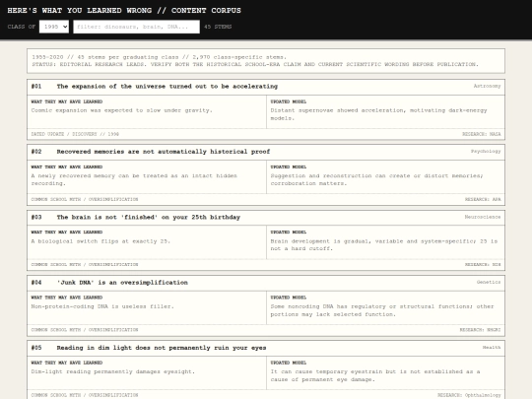Click the 'CLASS OF' label
Image resolution: width=532 pixels, height=399 pixels.
(x=22, y=27)
